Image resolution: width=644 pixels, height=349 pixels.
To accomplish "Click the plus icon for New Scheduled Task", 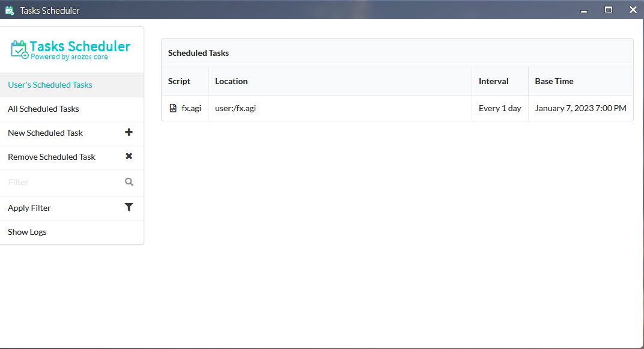I will 129,132.
